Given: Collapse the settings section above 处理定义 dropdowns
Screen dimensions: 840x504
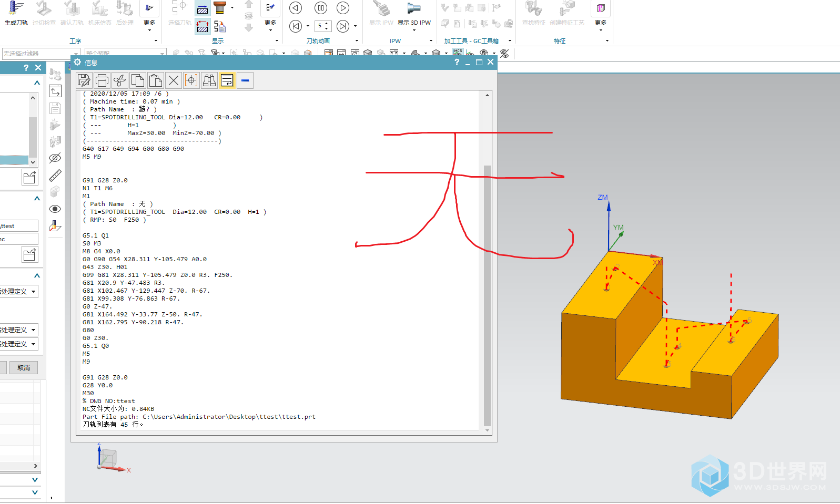Looking at the screenshot, I should pos(37,275).
